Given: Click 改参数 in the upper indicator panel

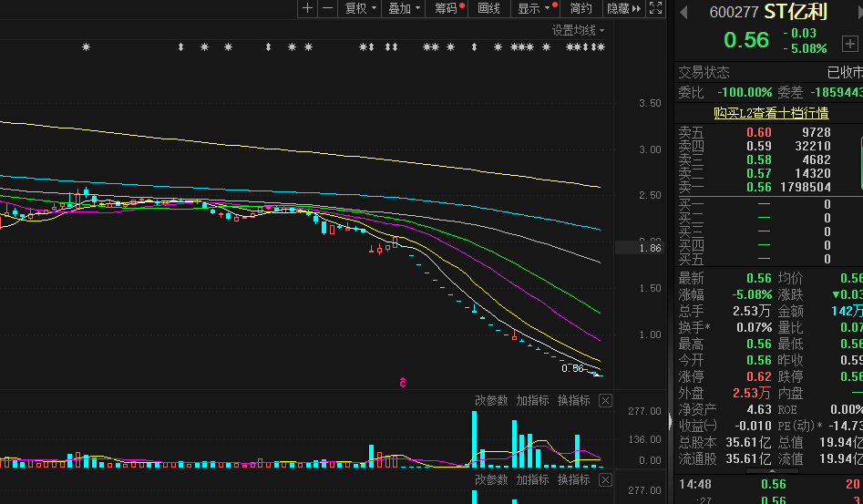Looking at the screenshot, I should point(491,401).
